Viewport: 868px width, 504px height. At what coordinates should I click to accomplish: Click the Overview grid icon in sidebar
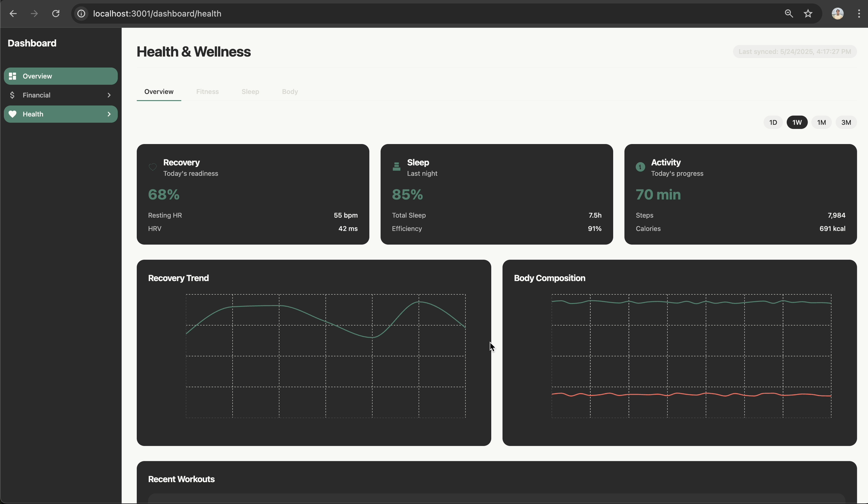(x=12, y=76)
